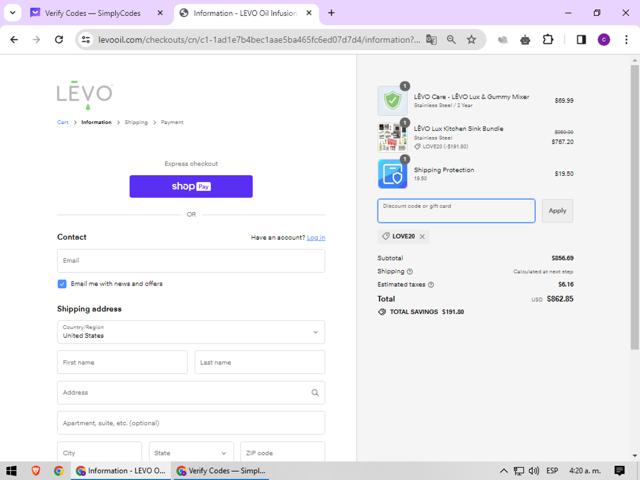Open site information icon in address bar
Screen dimensions: 640x480
click(86, 40)
